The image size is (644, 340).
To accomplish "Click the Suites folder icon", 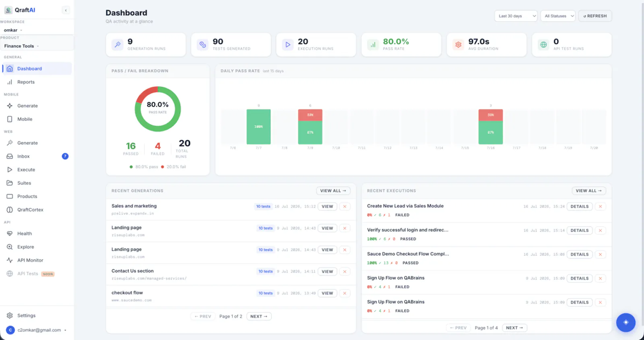I will coord(10,183).
